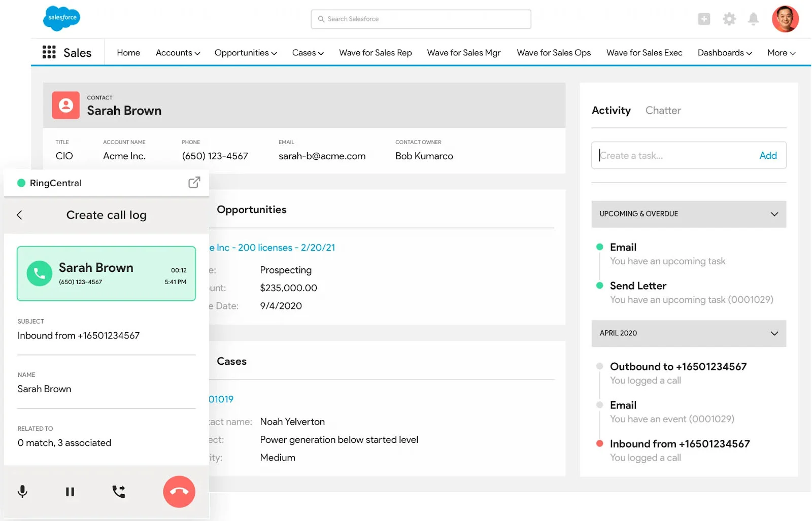Screen dimensions: 812x521
Task: Transfer the active call
Action: [x=119, y=492]
